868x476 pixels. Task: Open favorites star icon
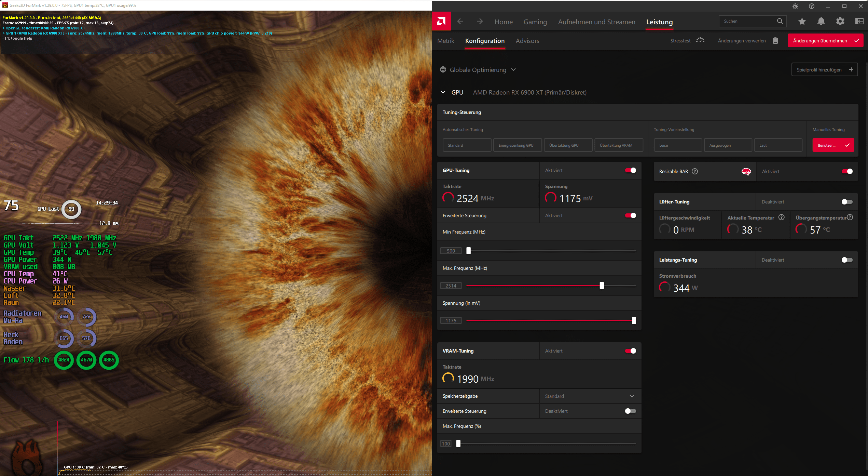(x=802, y=22)
